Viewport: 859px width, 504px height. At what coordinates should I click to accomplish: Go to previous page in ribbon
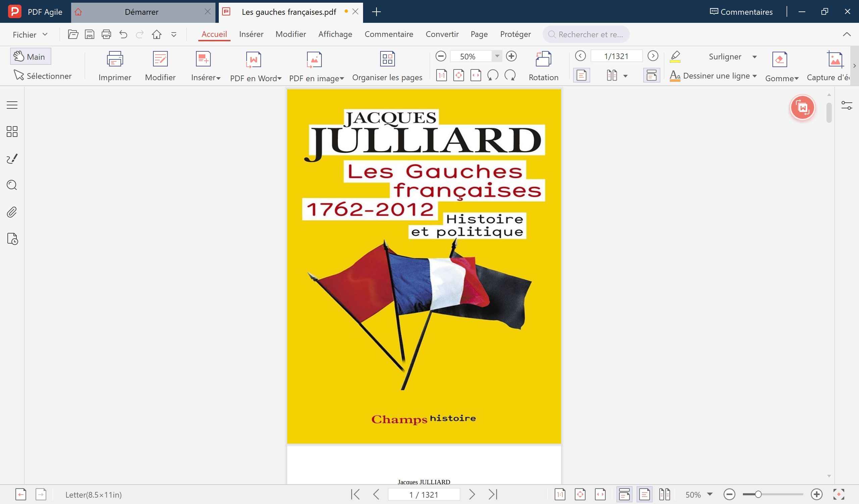(580, 56)
